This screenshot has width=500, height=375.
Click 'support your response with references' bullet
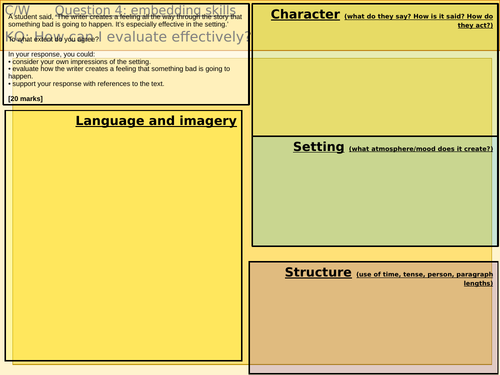pos(86,84)
